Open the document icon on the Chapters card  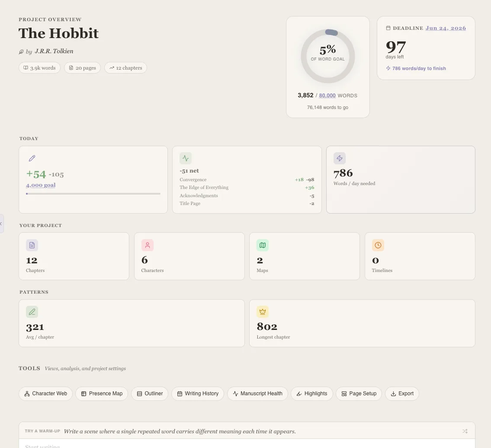point(32,245)
